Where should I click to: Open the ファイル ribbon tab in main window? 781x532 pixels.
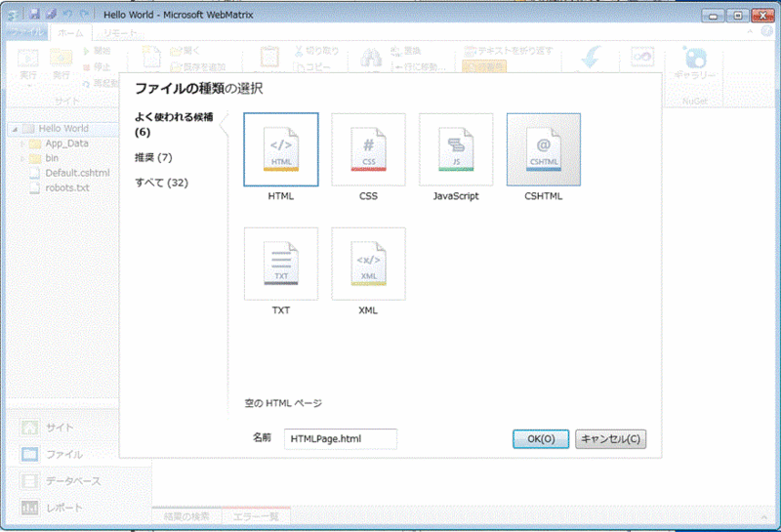(27, 33)
